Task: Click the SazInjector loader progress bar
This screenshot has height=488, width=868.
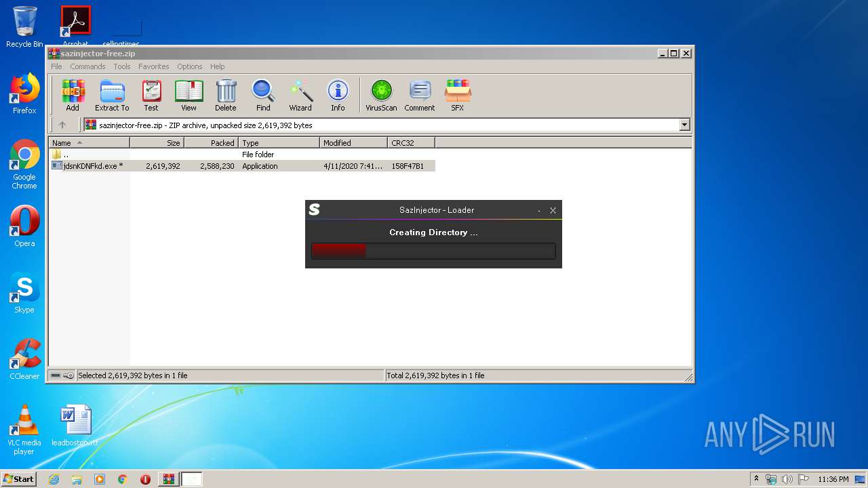Action: (x=433, y=251)
